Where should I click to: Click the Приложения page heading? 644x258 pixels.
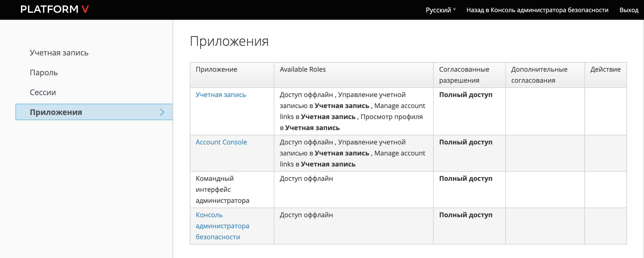pyautogui.click(x=229, y=41)
